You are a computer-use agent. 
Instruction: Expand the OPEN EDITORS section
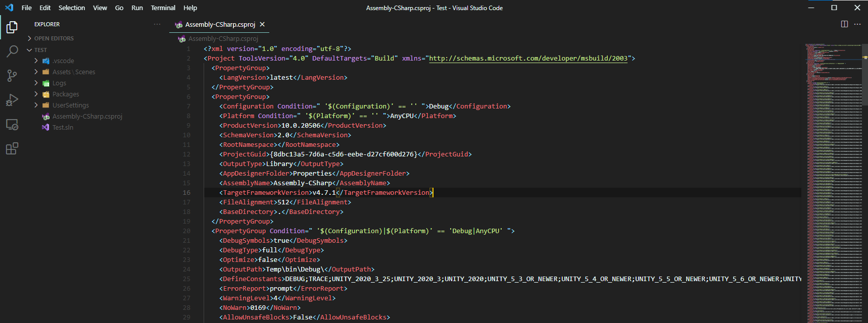(29, 38)
